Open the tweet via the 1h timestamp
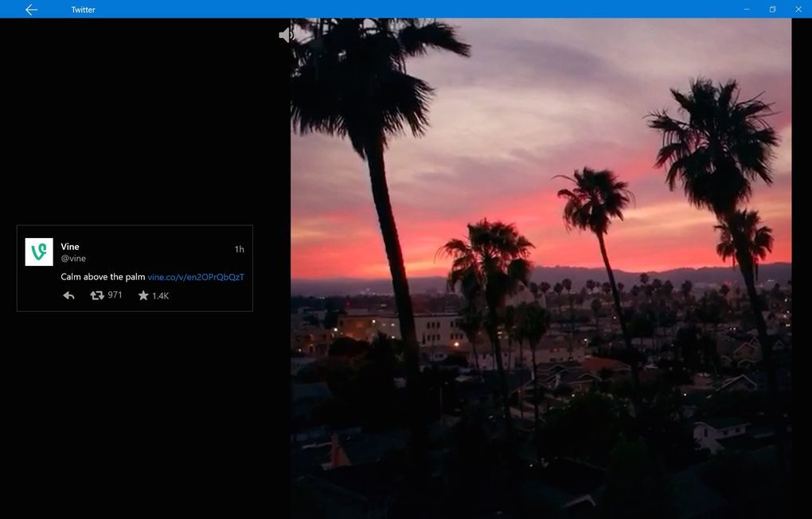Screen dimensions: 812x519 pyautogui.click(x=239, y=248)
